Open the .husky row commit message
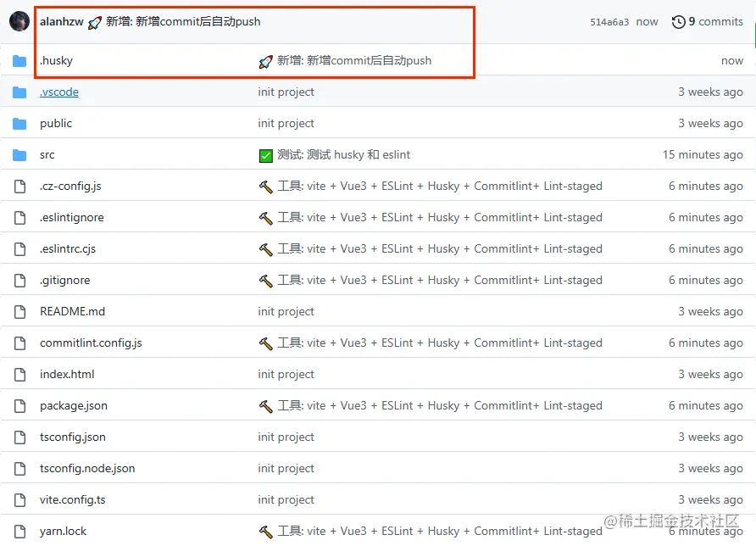Screen dimensions: 756x546 click(x=354, y=60)
